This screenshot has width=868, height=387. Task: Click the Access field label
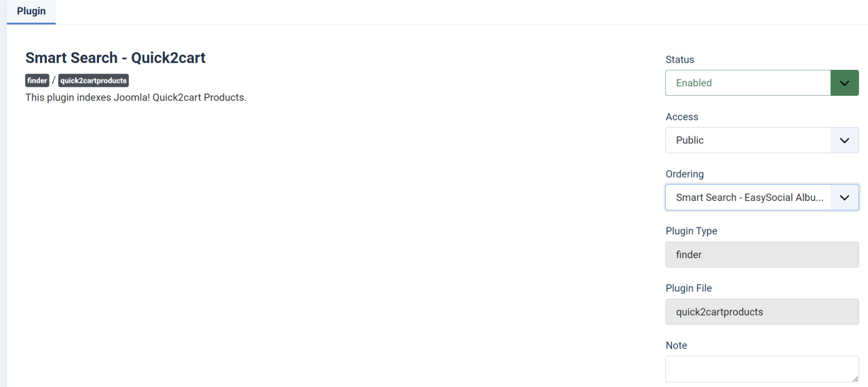(682, 117)
